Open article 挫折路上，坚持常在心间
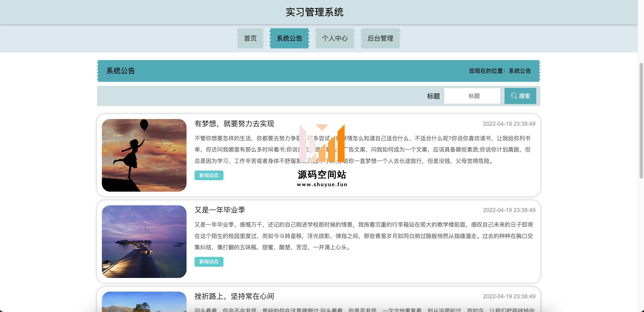This screenshot has width=644, height=312. tap(234, 296)
